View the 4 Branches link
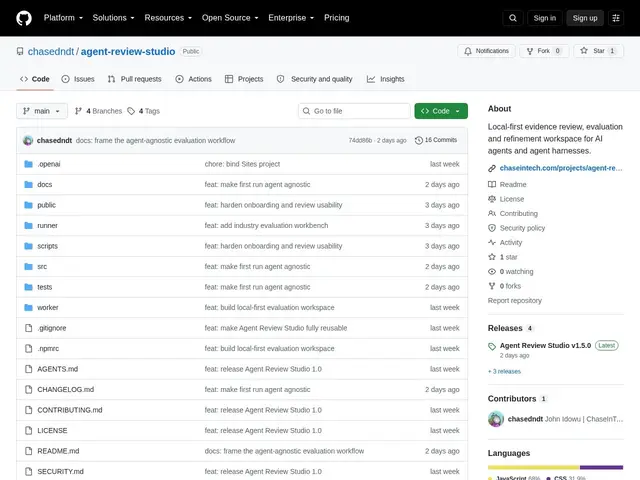Viewport: 640px width, 480px height. (x=98, y=111)
